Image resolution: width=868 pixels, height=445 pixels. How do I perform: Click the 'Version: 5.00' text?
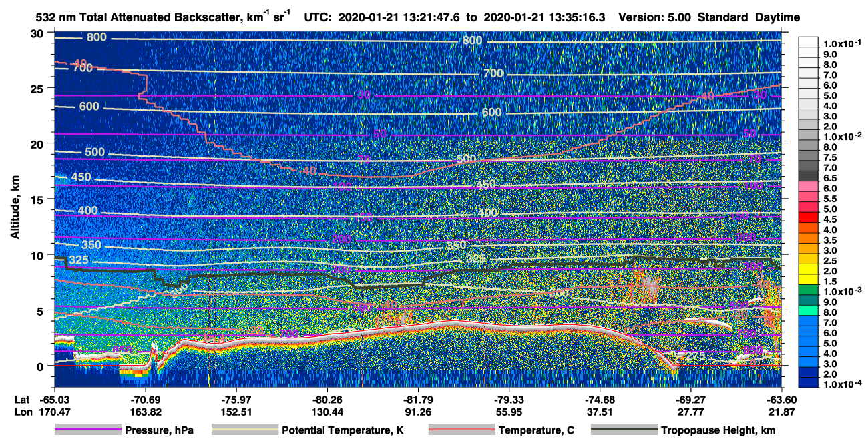(655, 18)
